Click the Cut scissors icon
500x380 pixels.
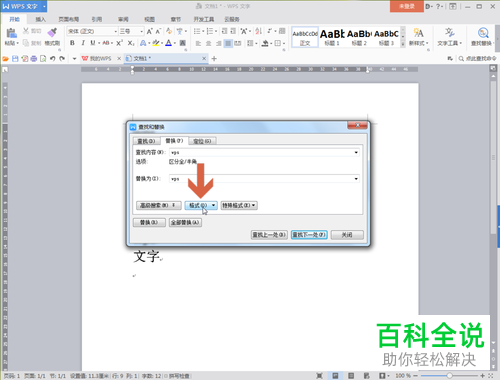[x=26, y=31]
